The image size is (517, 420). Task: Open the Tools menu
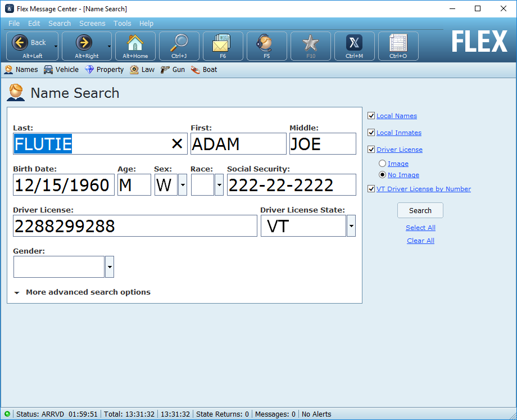(122, 24)
